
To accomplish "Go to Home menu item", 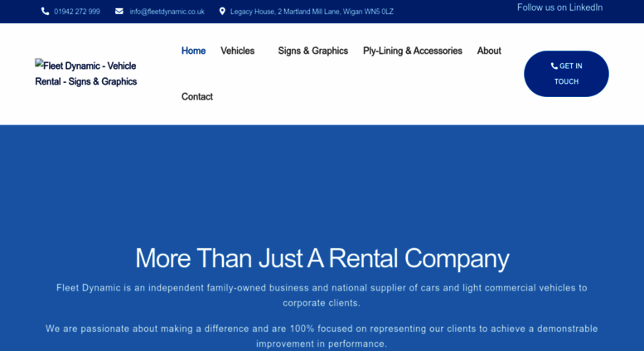I will coord(193,51).
